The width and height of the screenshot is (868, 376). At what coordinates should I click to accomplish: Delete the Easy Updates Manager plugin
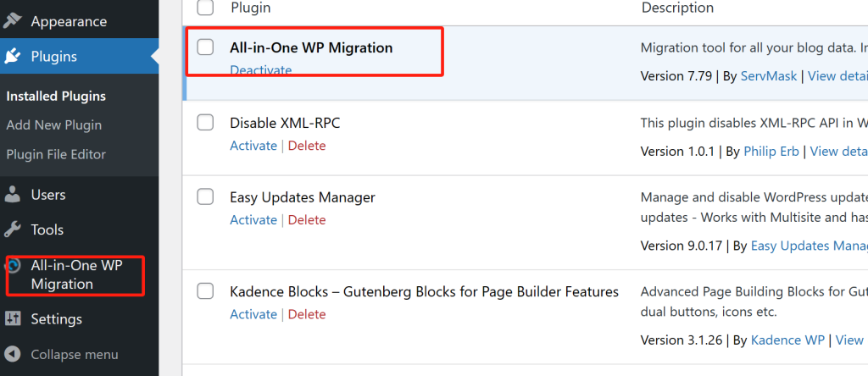click(x=307, y=219)
